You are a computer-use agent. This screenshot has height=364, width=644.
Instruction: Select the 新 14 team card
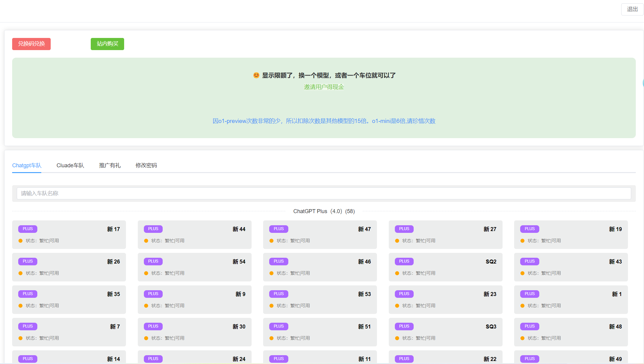click(x=69, y=357)
